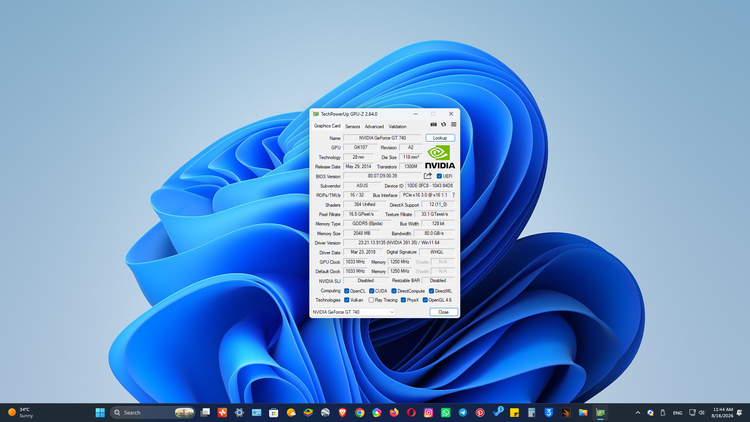Open Instagram from the taskbar
This screenshot has width=750, height=422.
(428, 412)
